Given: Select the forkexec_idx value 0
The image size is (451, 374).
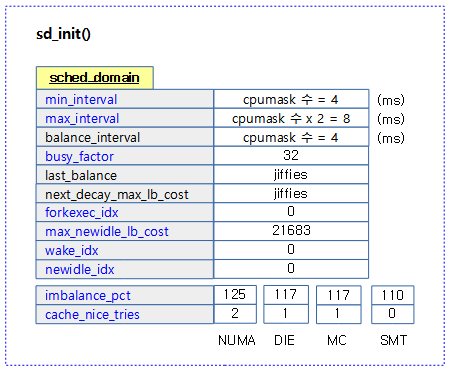Looking at the screenshot, I should 291,212.
